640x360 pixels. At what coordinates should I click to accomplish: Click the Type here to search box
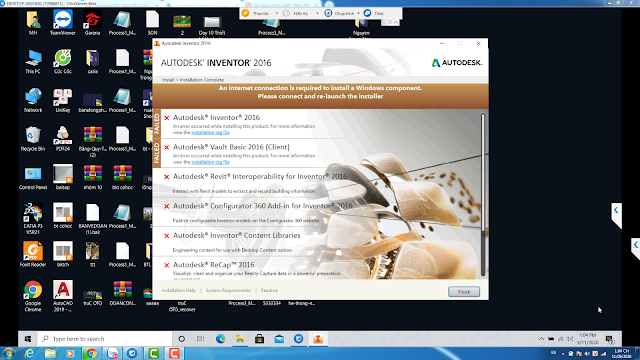pyautogui.click(x=105, y=339)
